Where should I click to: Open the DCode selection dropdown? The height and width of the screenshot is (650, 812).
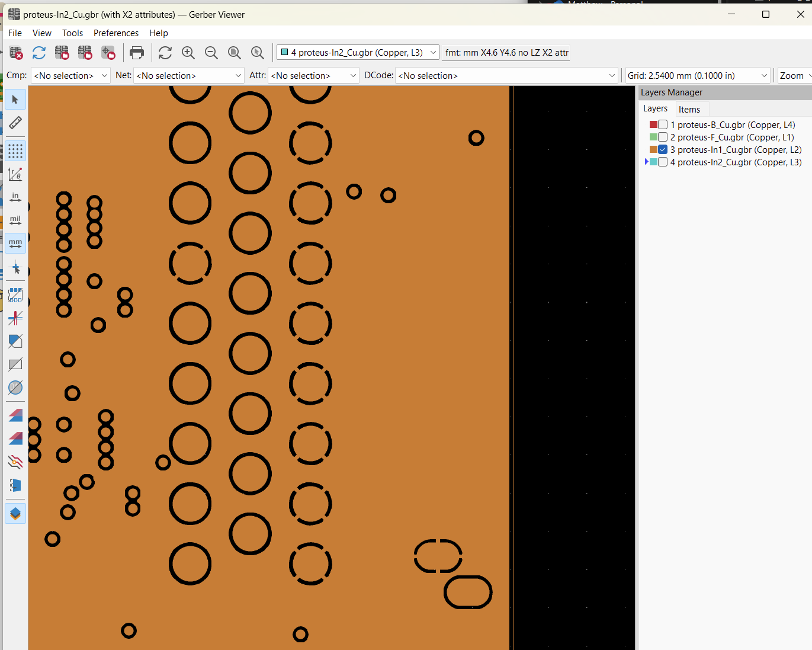[x=507, y=76]
